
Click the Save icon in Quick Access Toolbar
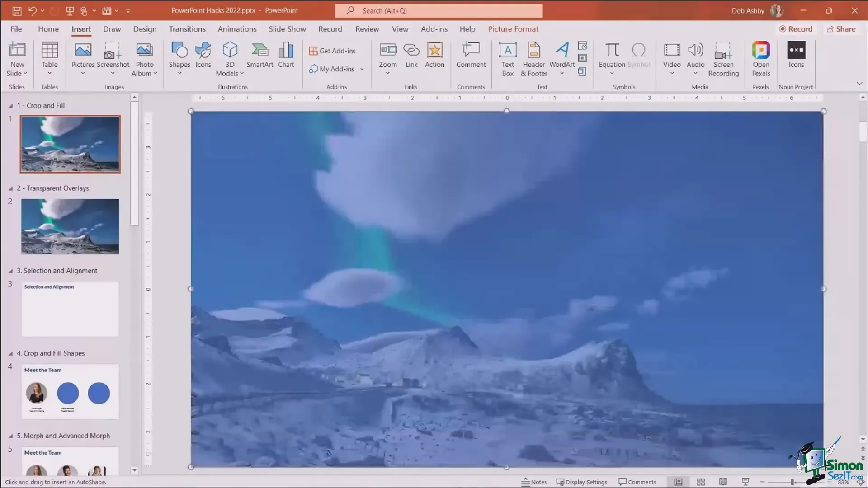pyautogui.click(x=17, y=11)
